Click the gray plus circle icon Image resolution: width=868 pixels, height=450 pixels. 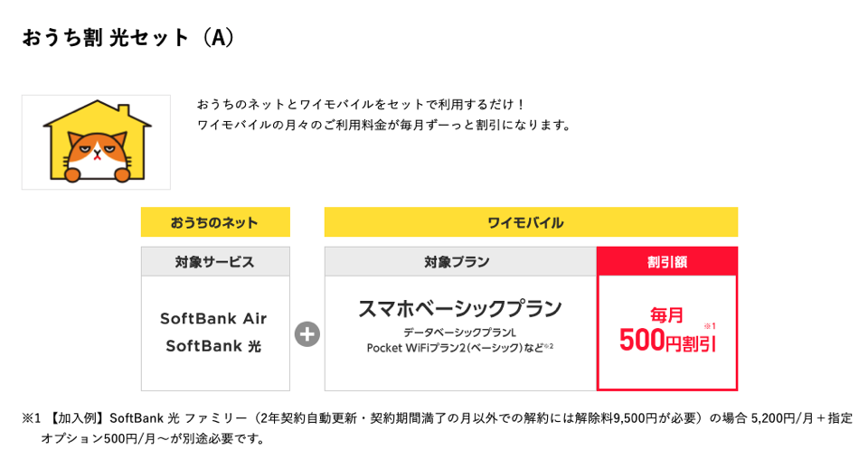click(307, 334)
